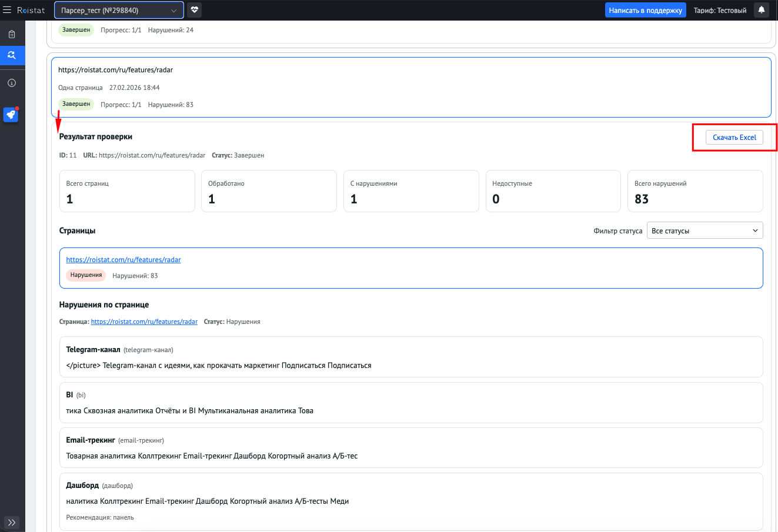Open the Парсер_тест project dropdown
Screen dimensions: 778x532
click(x=119, y=10)
